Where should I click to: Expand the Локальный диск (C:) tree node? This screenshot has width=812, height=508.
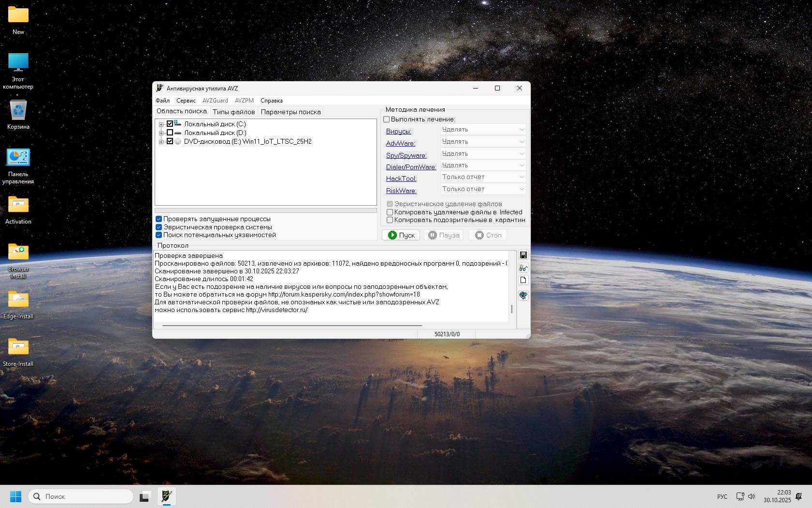[x=161, y=124]
